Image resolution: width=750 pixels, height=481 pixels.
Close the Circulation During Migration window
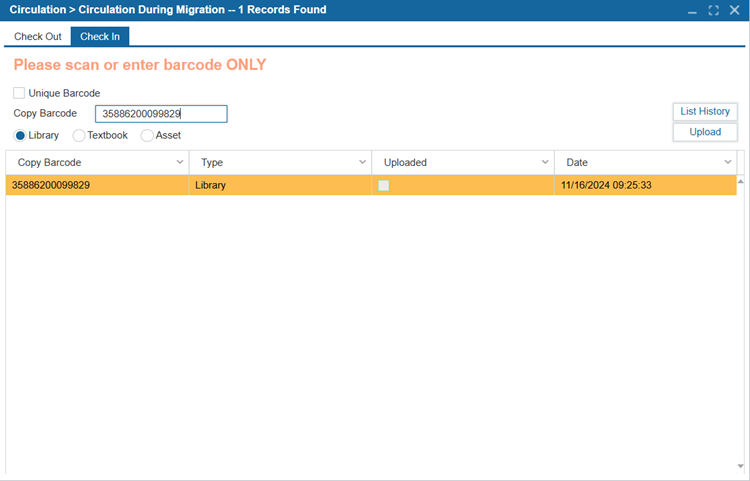(x=735, y=10)
